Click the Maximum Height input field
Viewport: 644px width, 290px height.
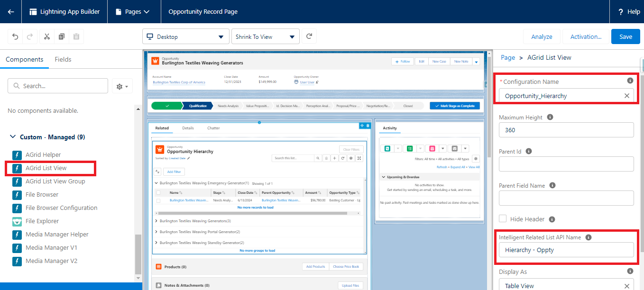[x=566, y=130]
